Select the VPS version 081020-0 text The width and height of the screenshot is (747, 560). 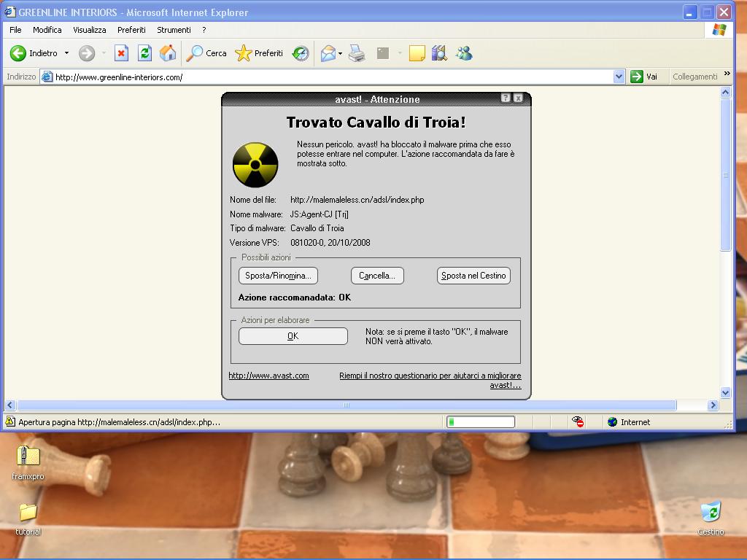[x=330, y=242]
